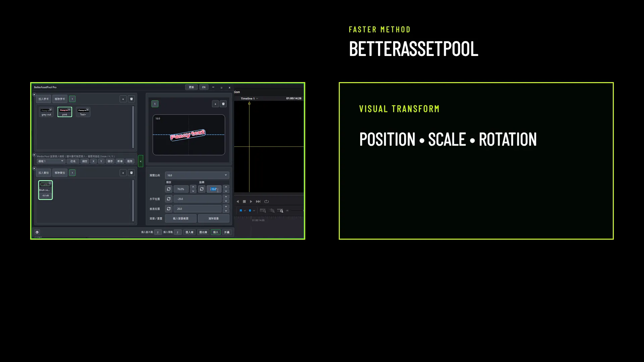Click the 移除音效 remove sound button
Image resolution: width=644 pixels, height=362 pixels.
click(x=60, y=173)
